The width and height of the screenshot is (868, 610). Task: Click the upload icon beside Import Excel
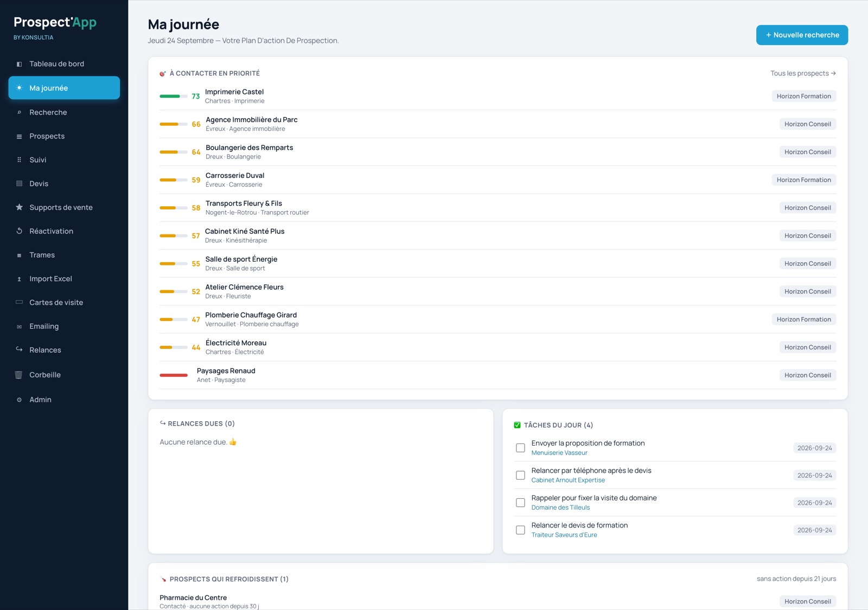[19, 279]
